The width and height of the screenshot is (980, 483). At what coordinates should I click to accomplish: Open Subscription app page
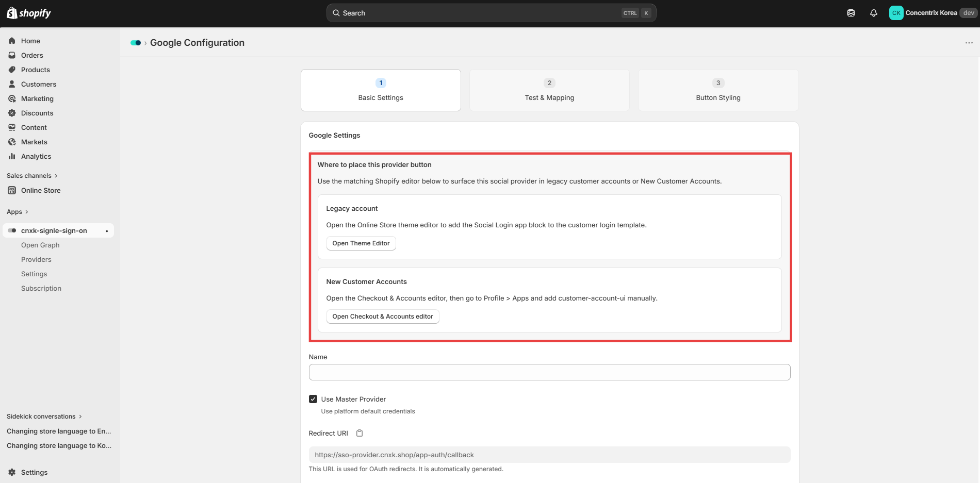(x=41, y=288)
